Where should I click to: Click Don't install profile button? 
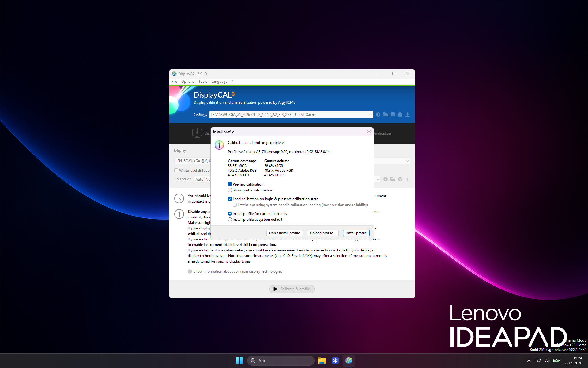pyautogui.click(x=285, y=233)
